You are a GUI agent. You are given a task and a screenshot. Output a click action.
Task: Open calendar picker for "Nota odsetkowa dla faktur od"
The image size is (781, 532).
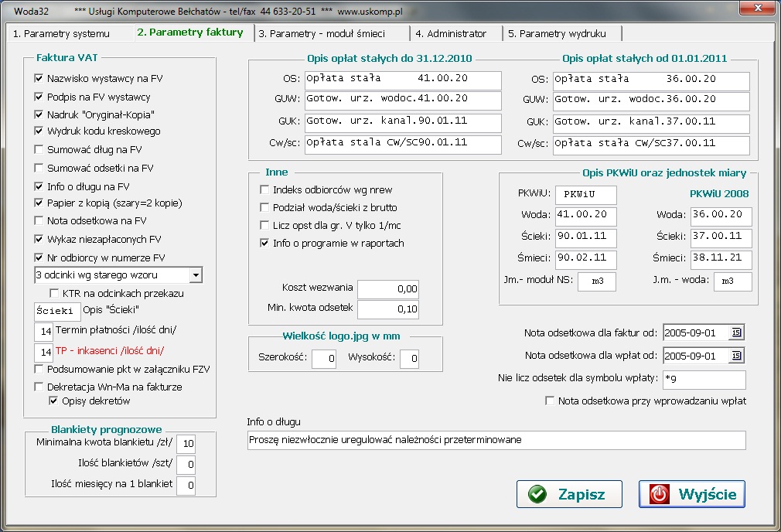[736, 332]
